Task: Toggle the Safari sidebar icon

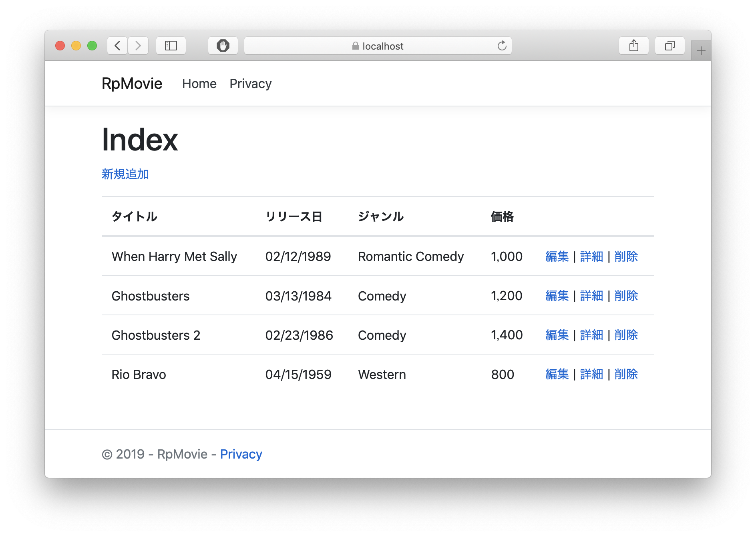Action: 171,46
